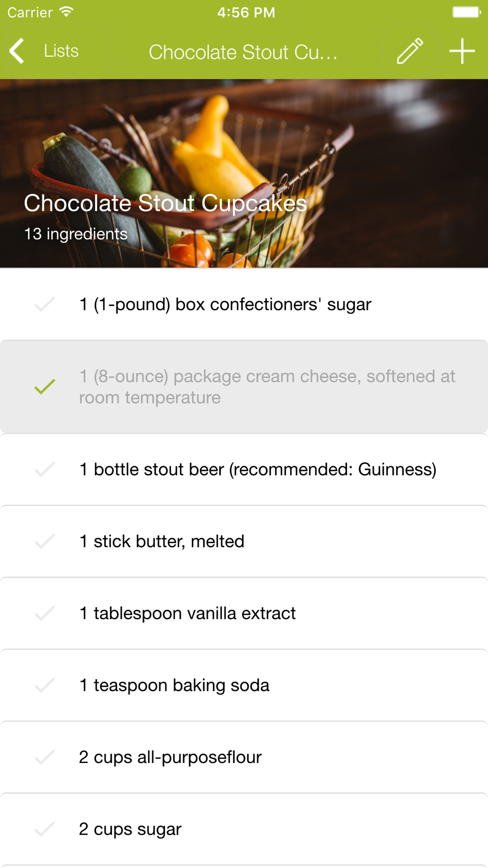Check off all-purpose flour checkmark

point(44,757)
